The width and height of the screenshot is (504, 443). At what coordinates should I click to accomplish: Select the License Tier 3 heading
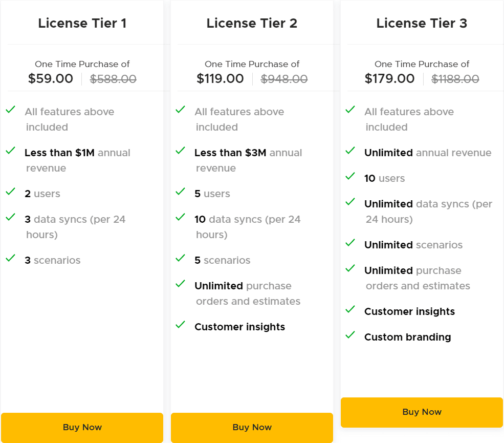422,23
